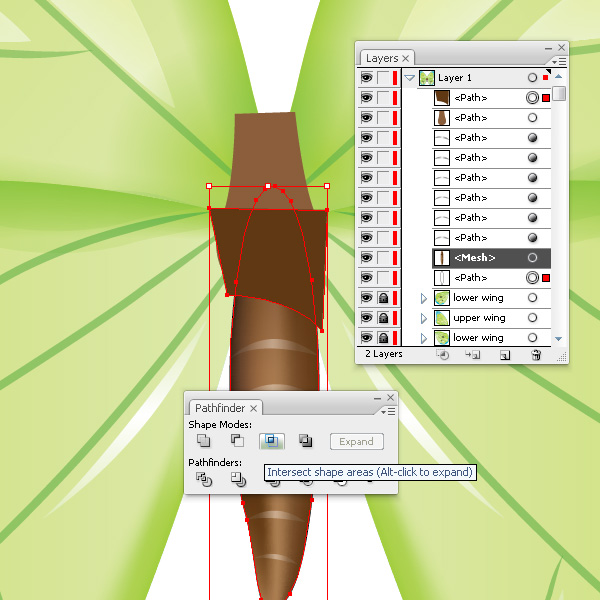Screen dimensions: 600x600
Task: Click Intersect shape areas icon
Action: click(x=272, y=441)
